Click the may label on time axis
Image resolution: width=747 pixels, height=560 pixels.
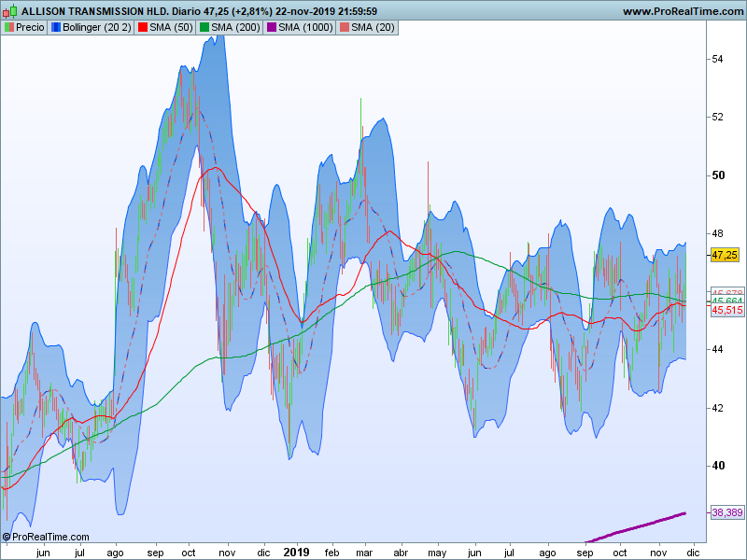[437, 553]
